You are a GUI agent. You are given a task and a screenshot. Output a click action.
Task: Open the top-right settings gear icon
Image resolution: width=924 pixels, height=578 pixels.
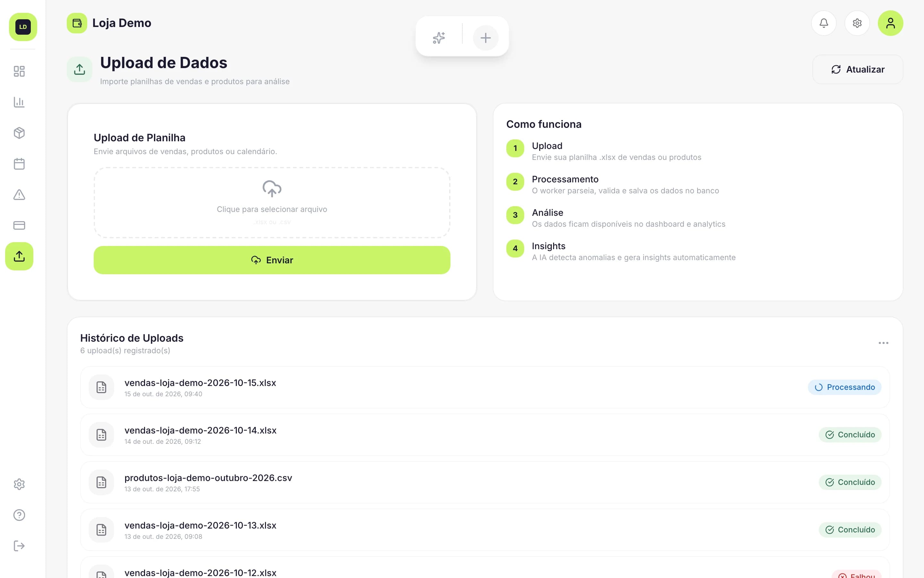(x=857, y=23)
